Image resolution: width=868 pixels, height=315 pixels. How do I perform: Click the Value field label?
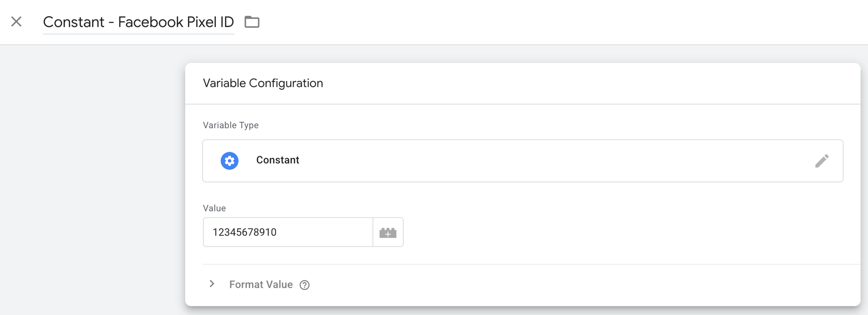click(214, 208)
